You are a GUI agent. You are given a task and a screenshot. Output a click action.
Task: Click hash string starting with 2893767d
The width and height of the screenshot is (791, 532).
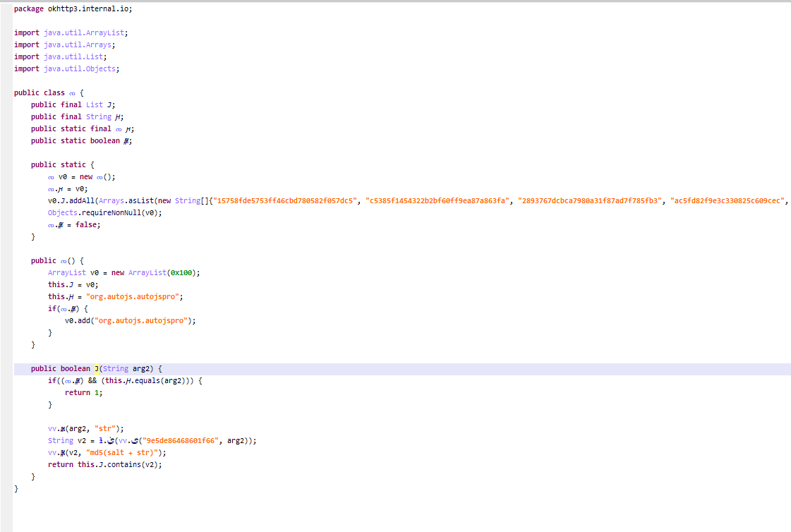(x=590, y=200)
